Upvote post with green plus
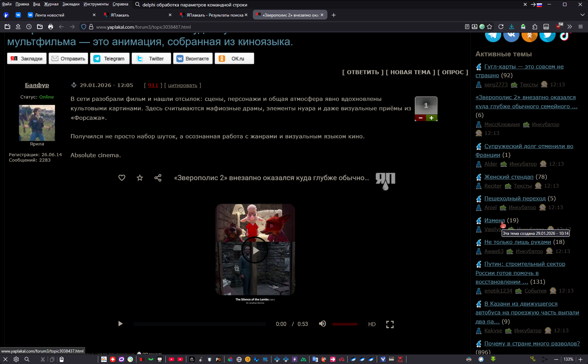 click(x=432, y=118)
